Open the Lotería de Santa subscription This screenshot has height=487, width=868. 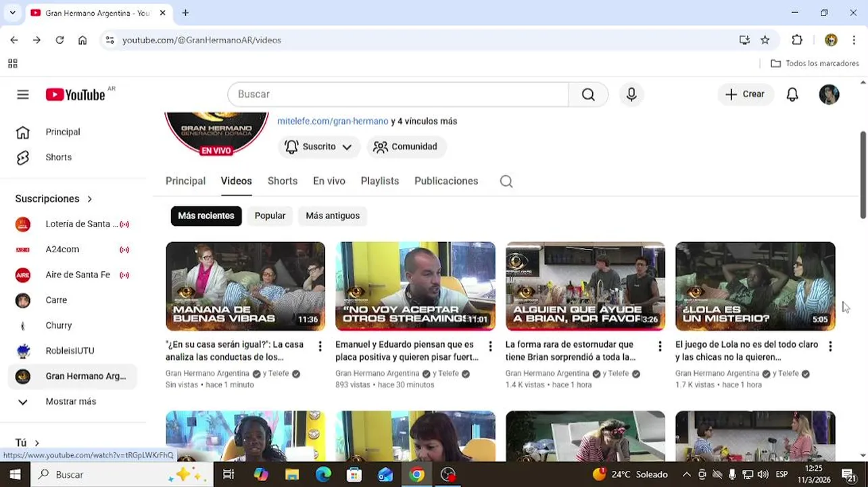coord(71,224)
